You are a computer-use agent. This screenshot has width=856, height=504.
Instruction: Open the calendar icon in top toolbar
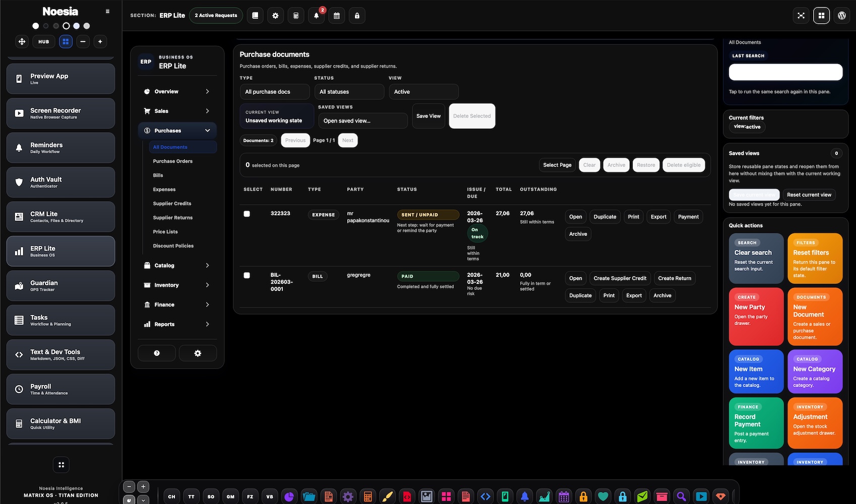click(x=337, y=16)
